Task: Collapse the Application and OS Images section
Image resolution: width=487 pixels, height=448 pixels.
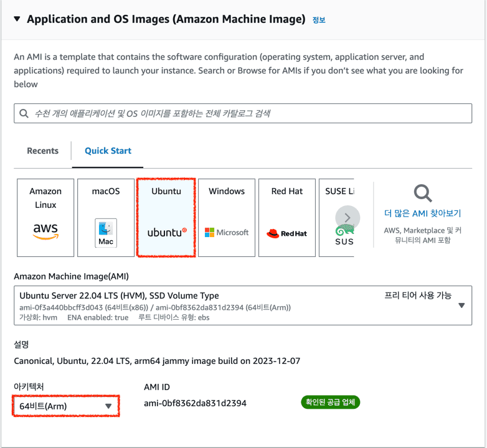Action: tap(17, 19)
